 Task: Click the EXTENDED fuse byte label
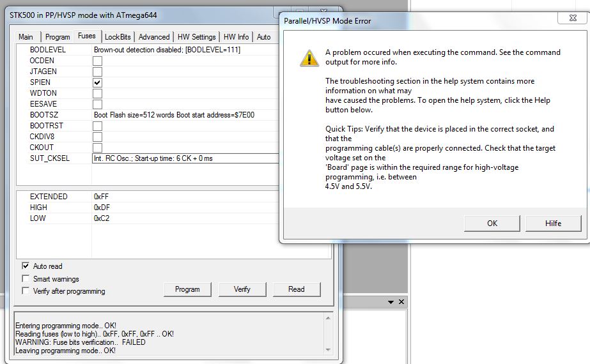click(x=49, y=197)
